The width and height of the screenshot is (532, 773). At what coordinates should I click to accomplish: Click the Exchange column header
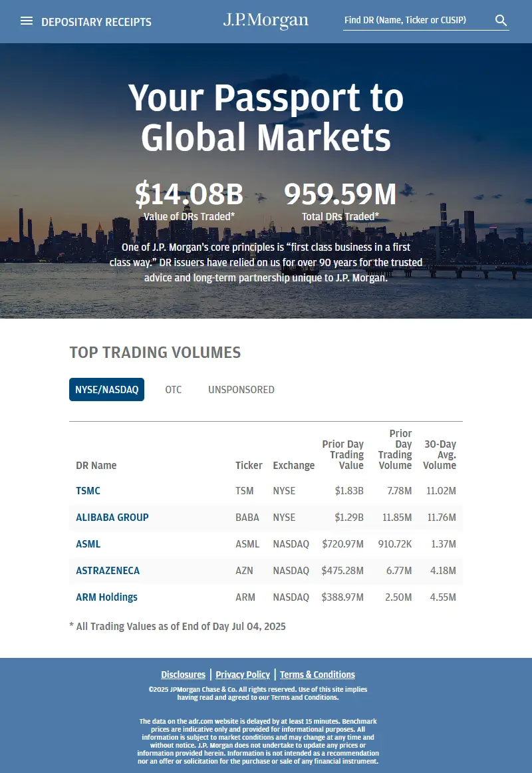point(293,466)
